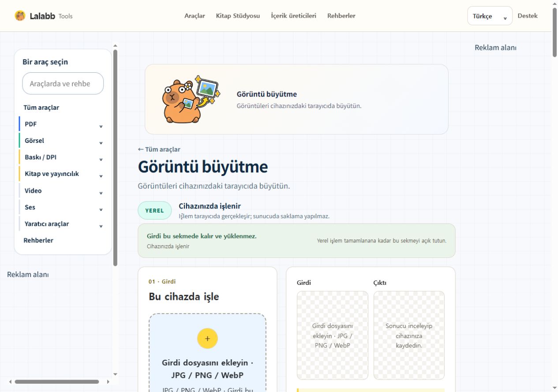Screen dimensions: 558x392
Task: Click the "Bu cihazda işle" heading
Action: 184,296
